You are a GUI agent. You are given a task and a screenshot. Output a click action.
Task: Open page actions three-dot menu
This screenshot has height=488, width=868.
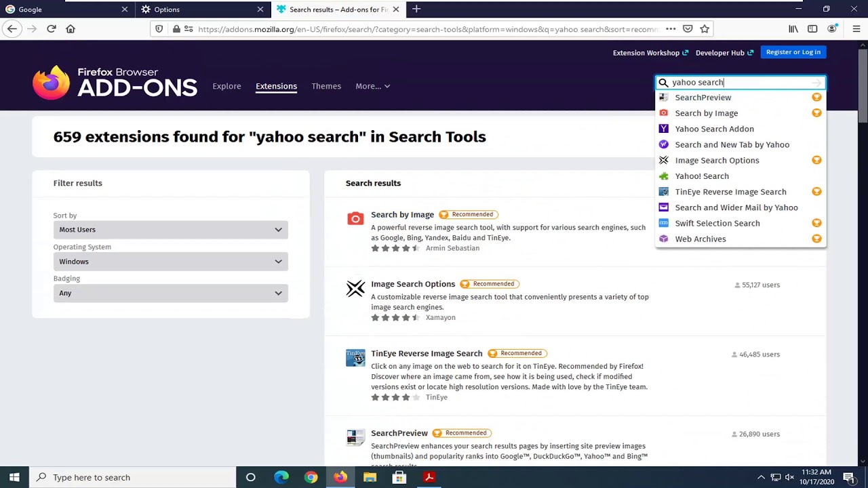pyautogui.click(x=671, y=29)
